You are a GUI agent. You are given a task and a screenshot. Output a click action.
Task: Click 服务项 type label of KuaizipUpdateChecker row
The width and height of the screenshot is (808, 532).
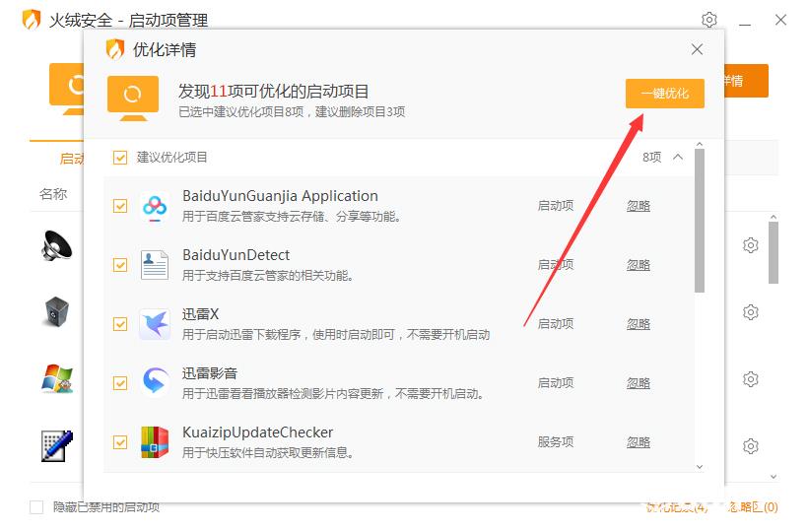556,442
